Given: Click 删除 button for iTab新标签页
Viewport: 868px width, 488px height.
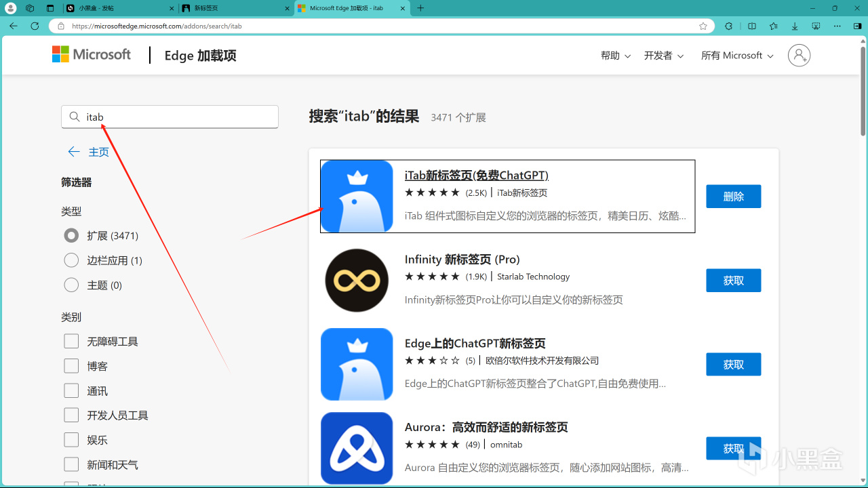Looking at the screenshot, I should tap(734, 197).
